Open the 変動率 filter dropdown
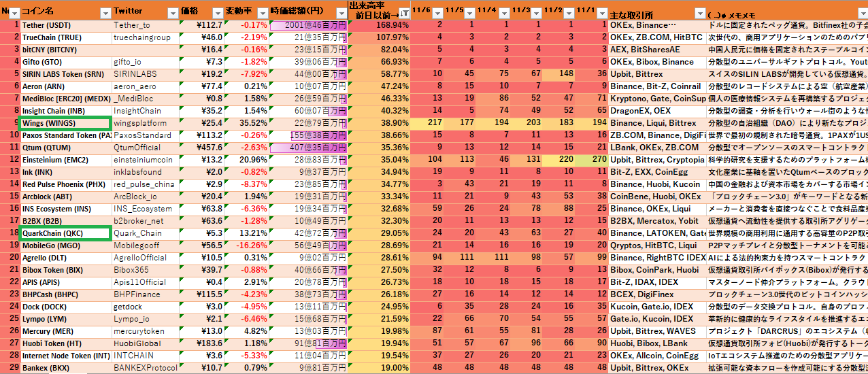The height and width of the screenshot is (374, 868). [x=262, y=13]
